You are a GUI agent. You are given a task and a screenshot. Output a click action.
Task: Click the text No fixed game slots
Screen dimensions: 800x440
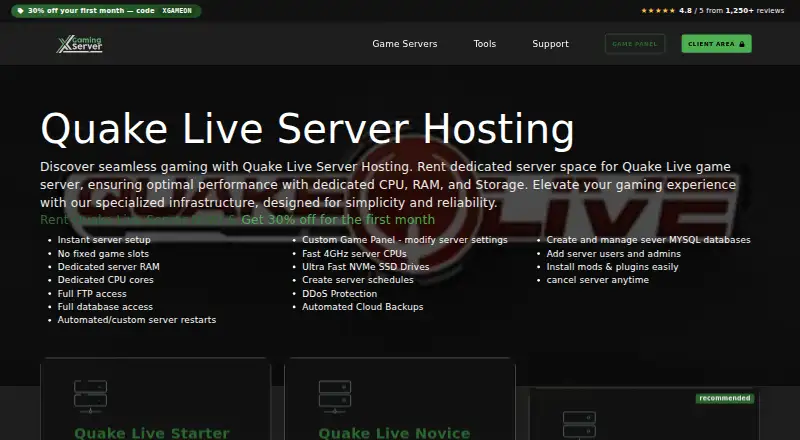click(x=103, y=254)
